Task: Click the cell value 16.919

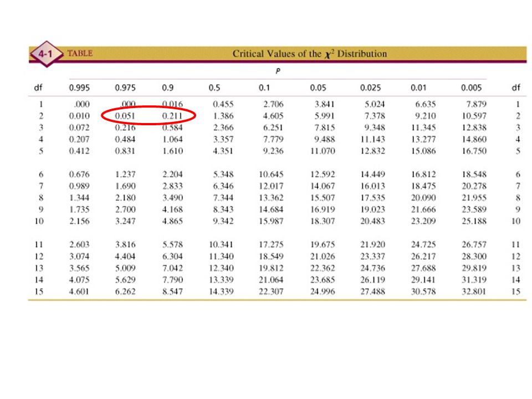Action: [x=323, y=209]
